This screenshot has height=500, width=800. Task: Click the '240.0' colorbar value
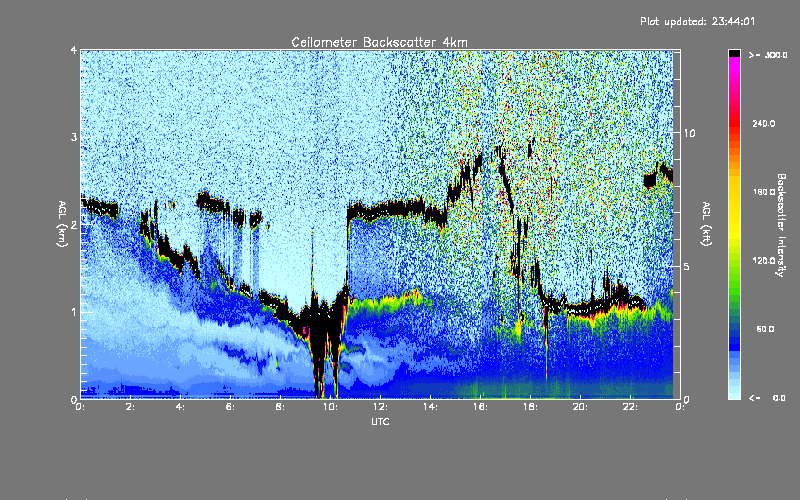coord(764,123)
